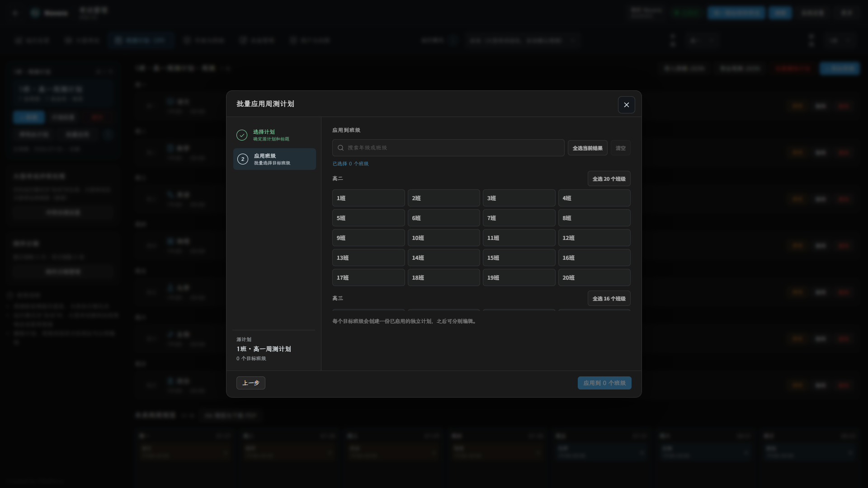The width and height of the screenshot is (868, 488).
Task: Click the green checkmark step icon for 选择计划
Action: tap(242, 135)
